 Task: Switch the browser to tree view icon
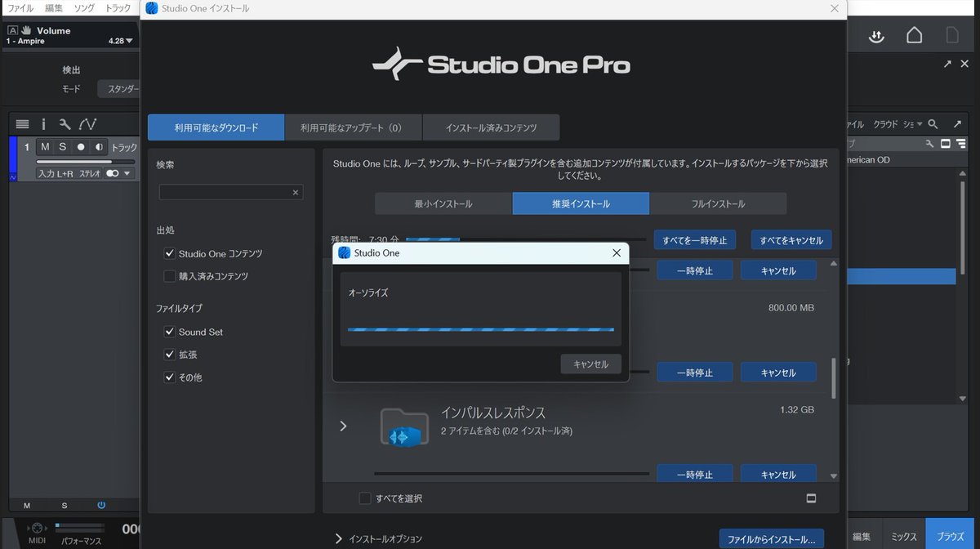coord(960,144)
